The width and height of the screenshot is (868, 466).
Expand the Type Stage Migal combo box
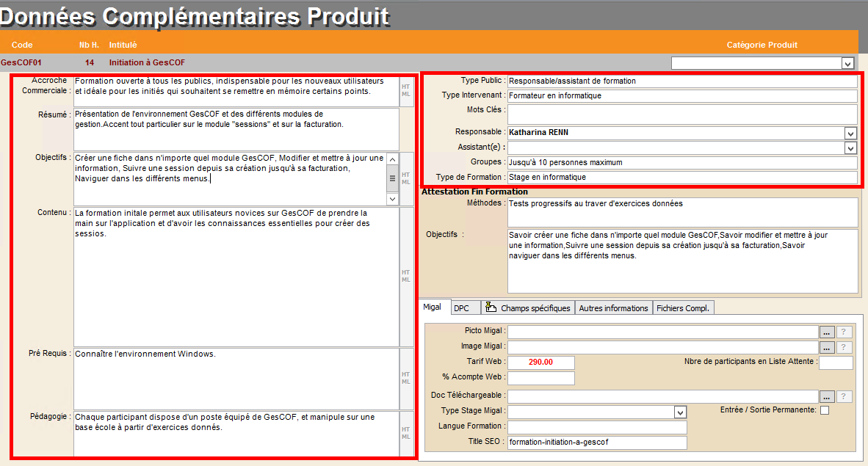point(680,412)
